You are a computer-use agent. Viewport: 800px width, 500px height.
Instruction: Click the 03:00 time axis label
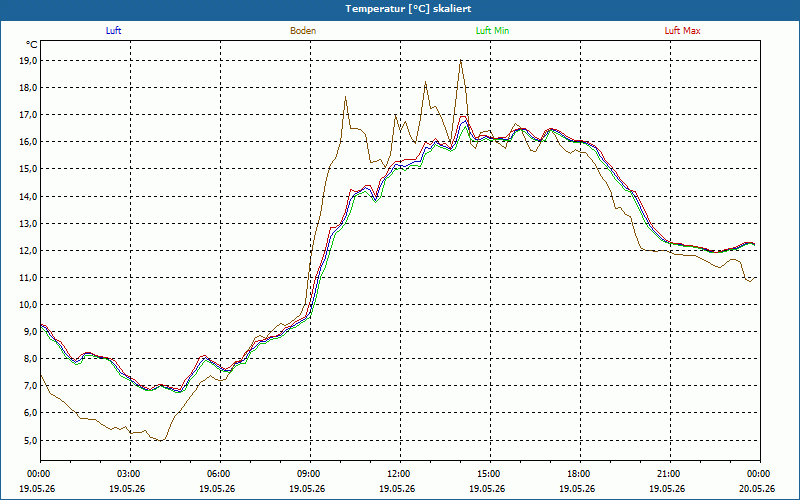click(131, 474)
